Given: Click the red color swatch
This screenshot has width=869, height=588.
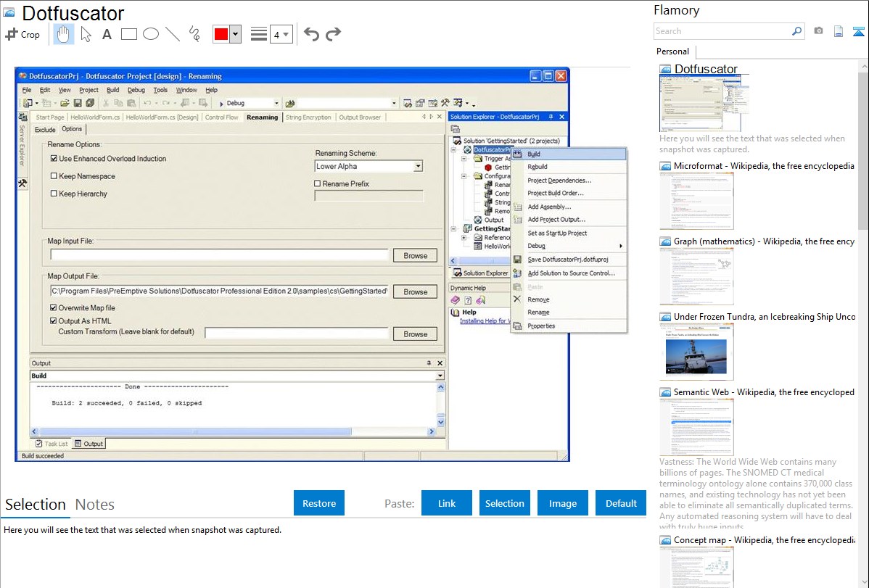Looking at the screenshot, I should click(x=221, y=34).
